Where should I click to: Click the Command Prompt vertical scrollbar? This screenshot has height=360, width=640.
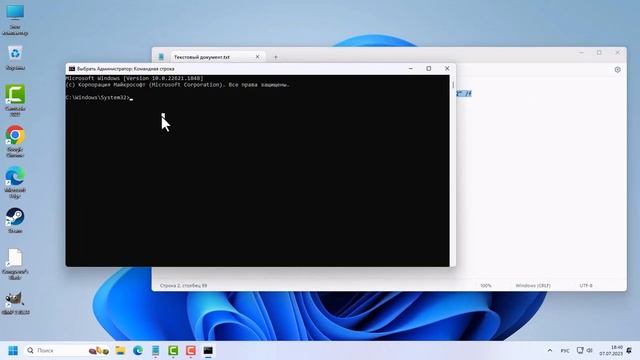point(453,171)
